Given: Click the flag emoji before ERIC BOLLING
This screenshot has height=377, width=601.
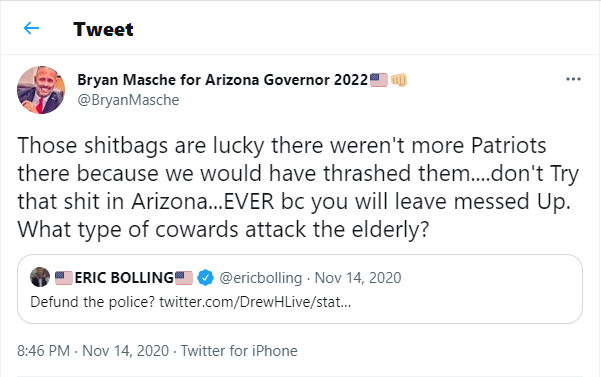Looking at the screenshot, I should tap(64, 278).
